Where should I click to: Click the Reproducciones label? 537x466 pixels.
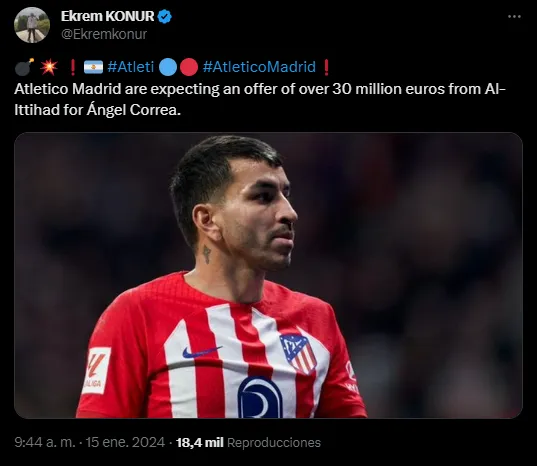pyautogui.click(x=274, y=442)
